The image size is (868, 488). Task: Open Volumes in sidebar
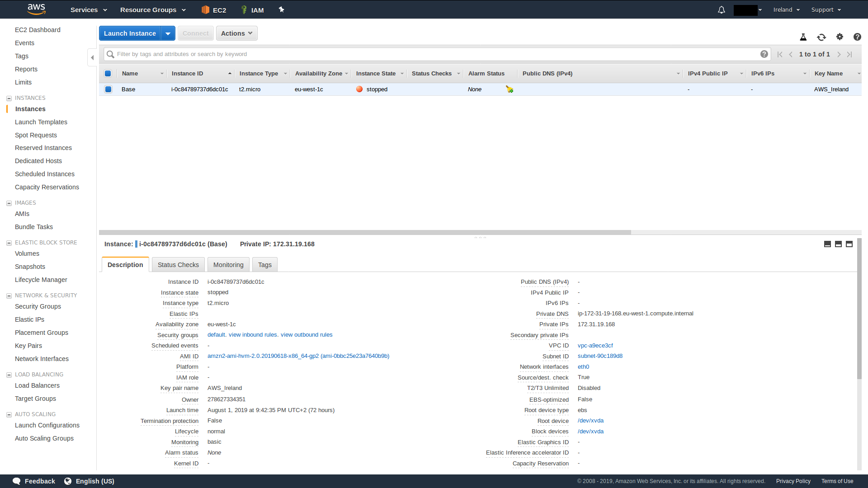click(27, 253)
